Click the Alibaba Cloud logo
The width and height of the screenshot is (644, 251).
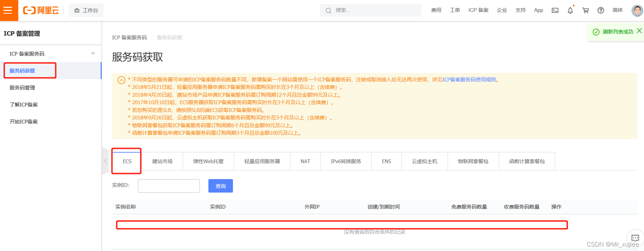click(x=41, y=11)
